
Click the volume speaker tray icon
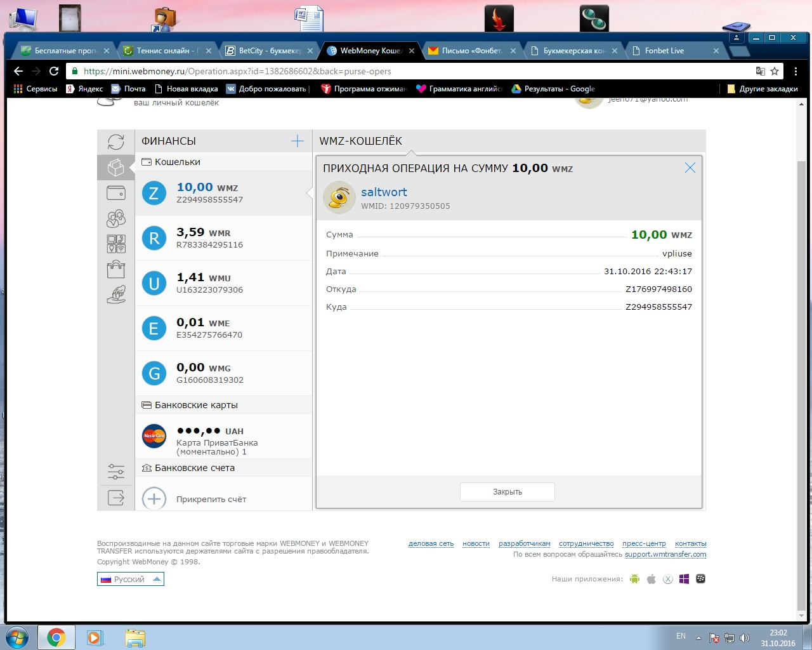(x=745, y=638)
